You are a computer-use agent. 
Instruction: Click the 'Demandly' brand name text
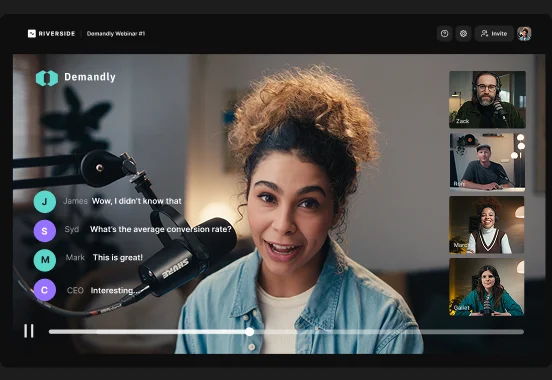click(x=90, y=77)
